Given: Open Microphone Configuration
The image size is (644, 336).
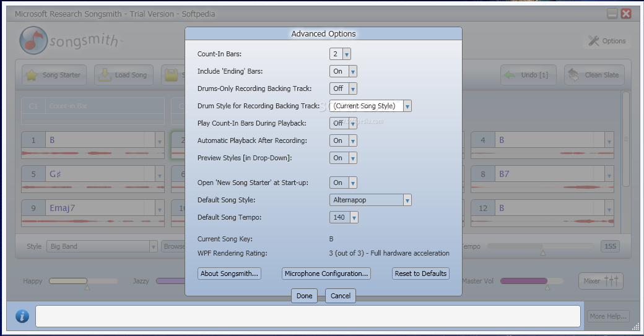Looking at the screenshot, I should pos(326,274).
